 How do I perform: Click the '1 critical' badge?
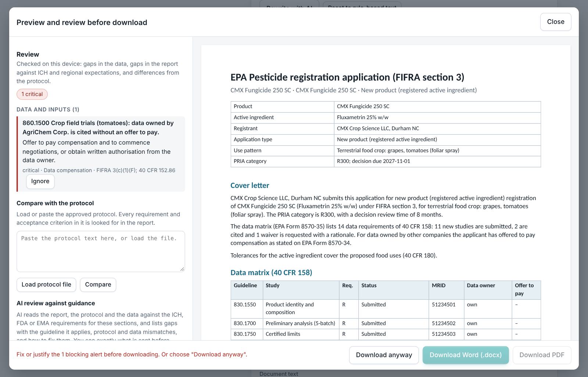32,94
